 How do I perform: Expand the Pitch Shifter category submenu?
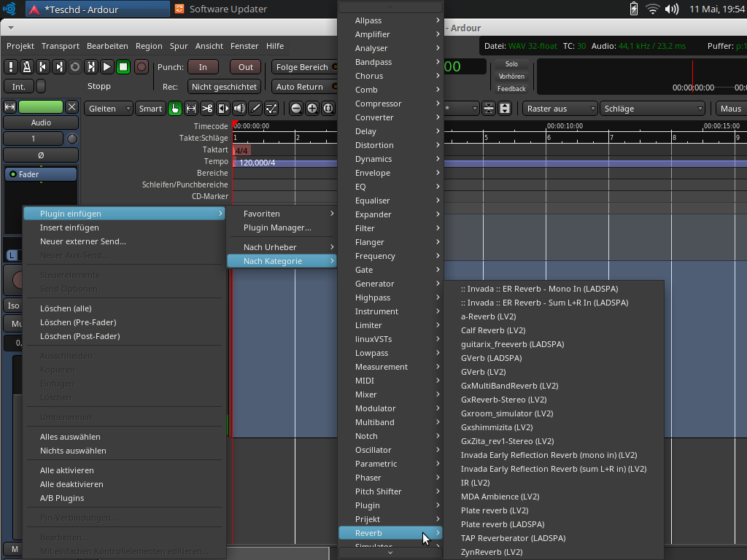(x=391, y=491)
